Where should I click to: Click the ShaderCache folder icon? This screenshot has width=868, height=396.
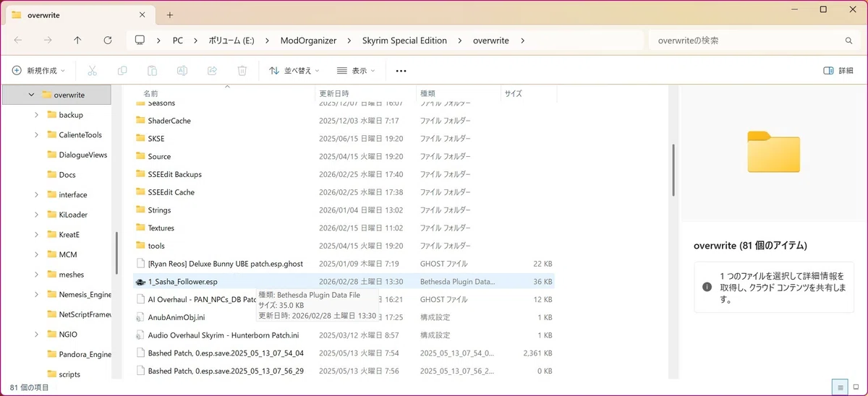[140, 121]
